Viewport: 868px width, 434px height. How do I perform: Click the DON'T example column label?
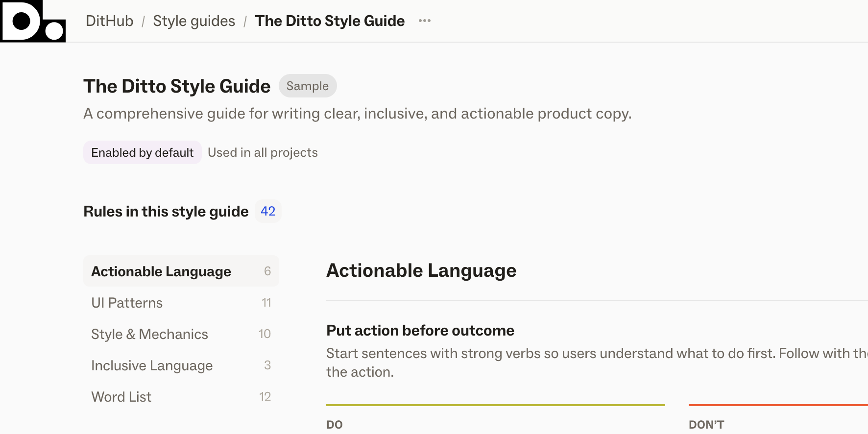(706, 425)
